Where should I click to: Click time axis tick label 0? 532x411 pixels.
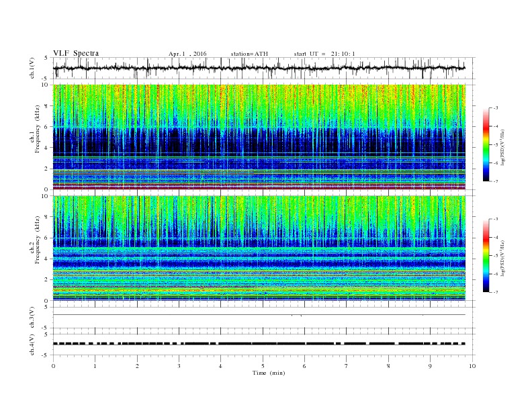point(53,366)
